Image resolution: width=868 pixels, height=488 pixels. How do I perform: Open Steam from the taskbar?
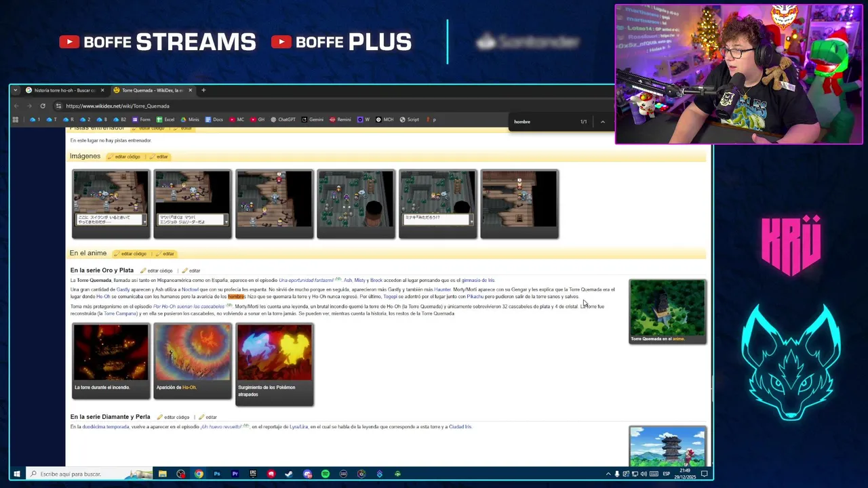click(289, 474)
